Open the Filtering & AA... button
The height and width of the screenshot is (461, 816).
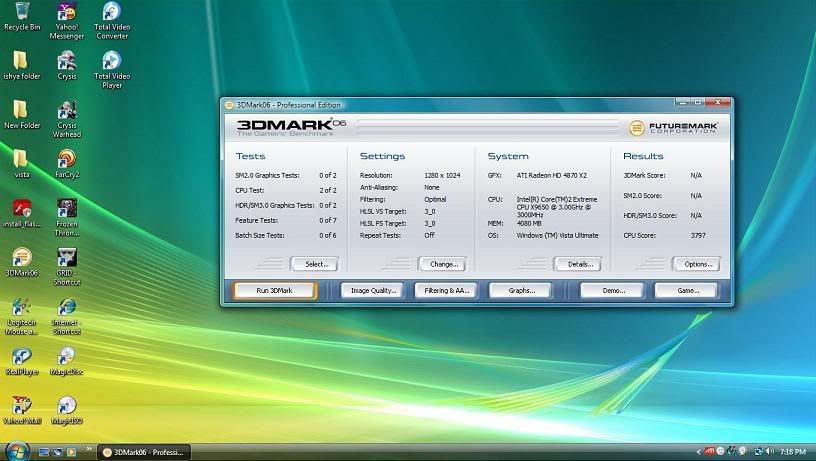[445, 291]
